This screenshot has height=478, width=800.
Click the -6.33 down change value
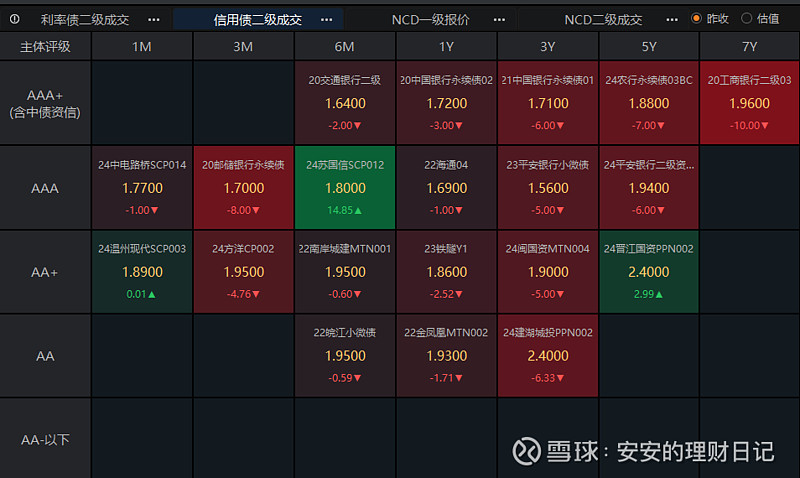point(547,378)
